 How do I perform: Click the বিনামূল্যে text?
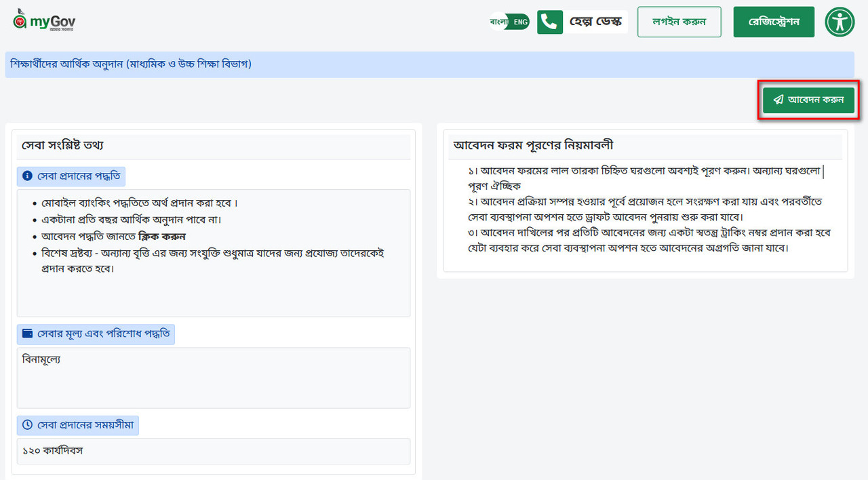click(41, 360)
